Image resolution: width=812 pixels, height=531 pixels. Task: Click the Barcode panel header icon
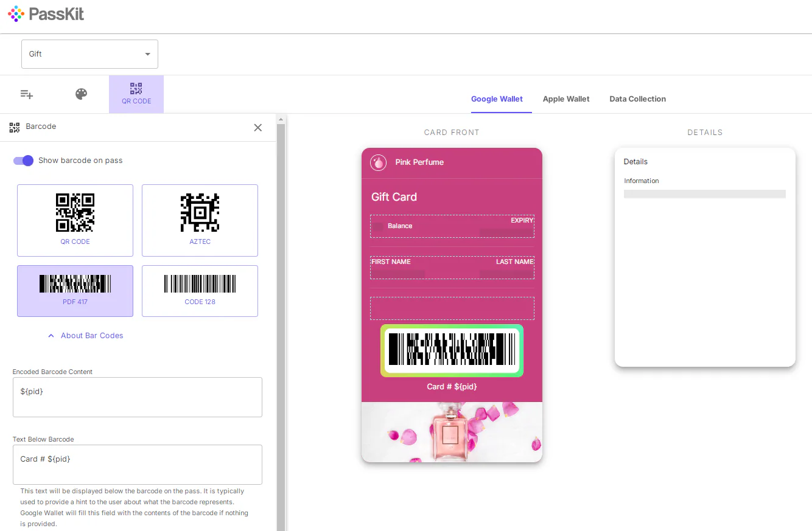click(15, 127)
